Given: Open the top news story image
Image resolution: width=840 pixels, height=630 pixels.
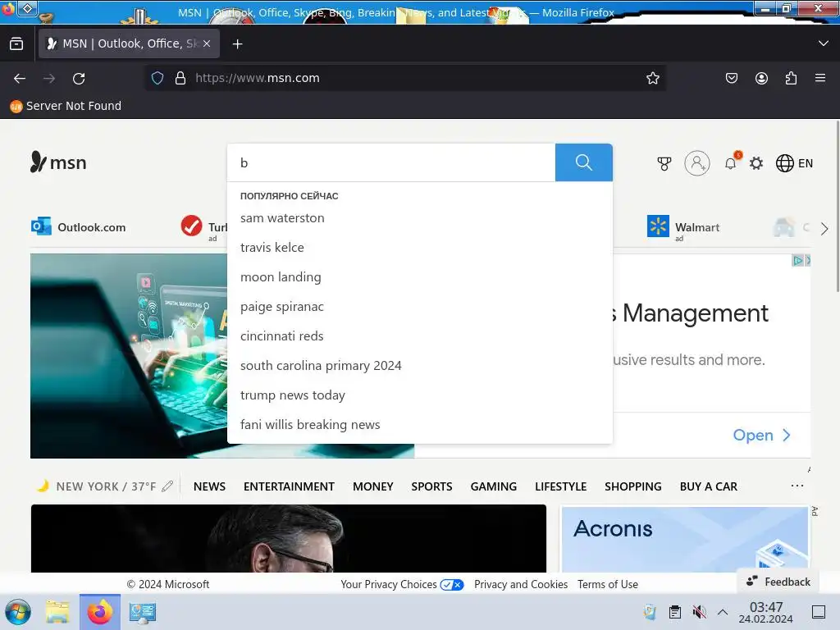Looking at the screenshot, I should (x=289, y=538).
